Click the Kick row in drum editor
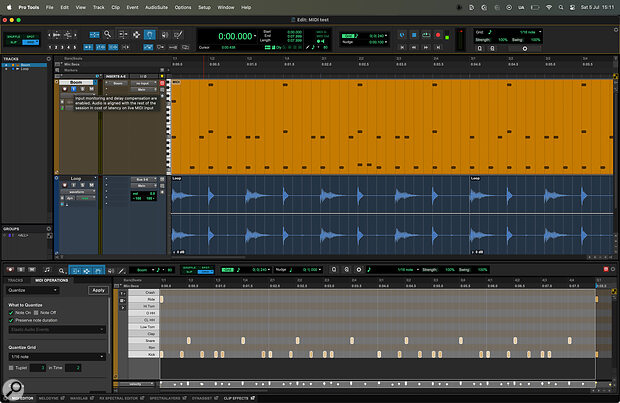The image size is (620, 403). pyautogui.click(x=144, y=354)
